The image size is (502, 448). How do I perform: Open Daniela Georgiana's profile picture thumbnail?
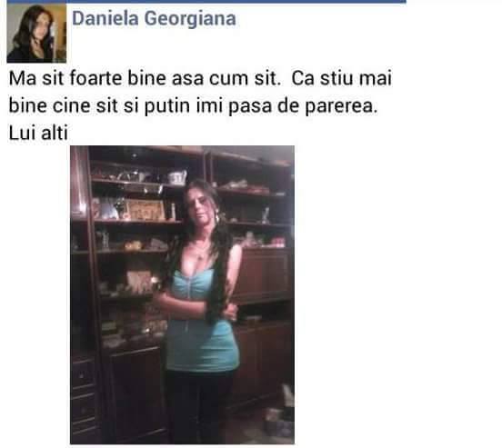tap(36, 33)
